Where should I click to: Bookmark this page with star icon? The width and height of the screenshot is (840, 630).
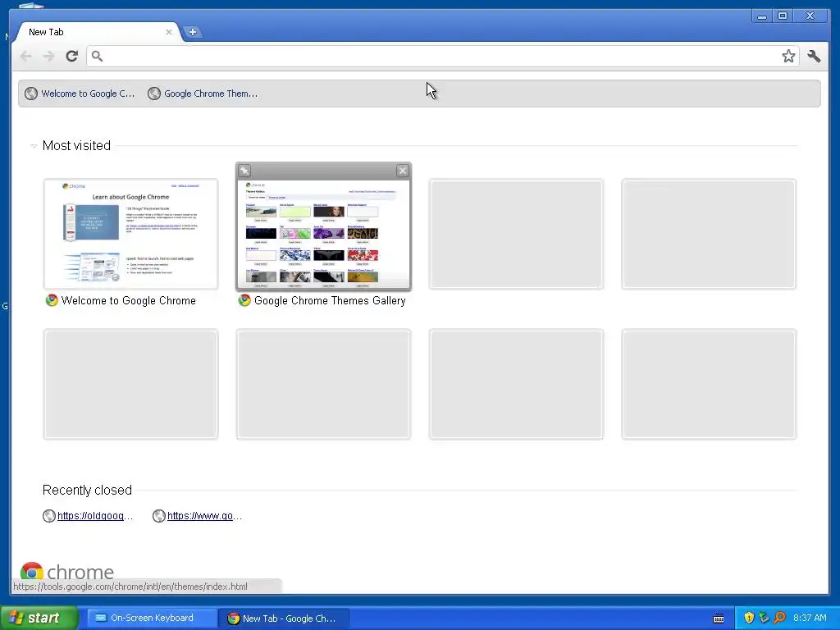[x=788, y=56]
